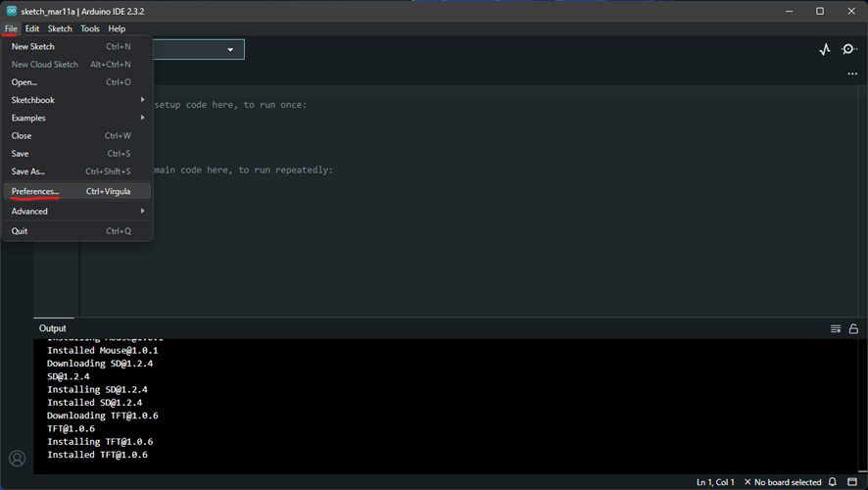Click the three-dot sketch tab options icon
The height and width of the screenshot is (490, 868).
click(x=852, y=74)
